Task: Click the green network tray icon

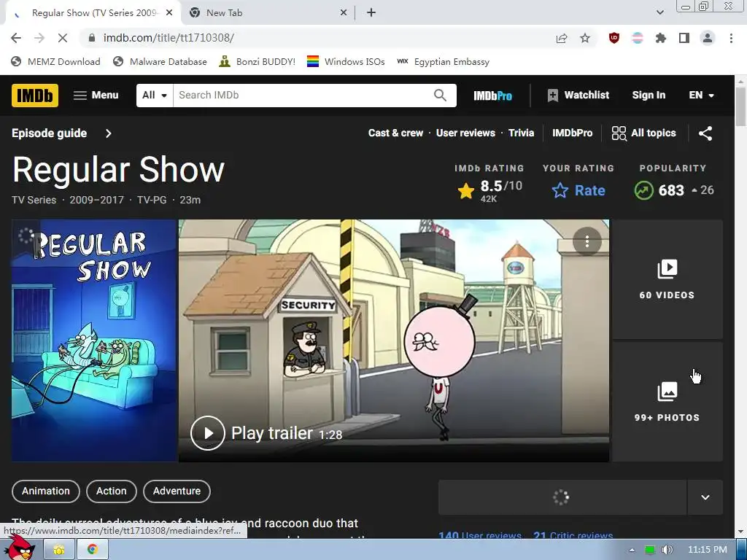Action: click(x=650, y=550)
